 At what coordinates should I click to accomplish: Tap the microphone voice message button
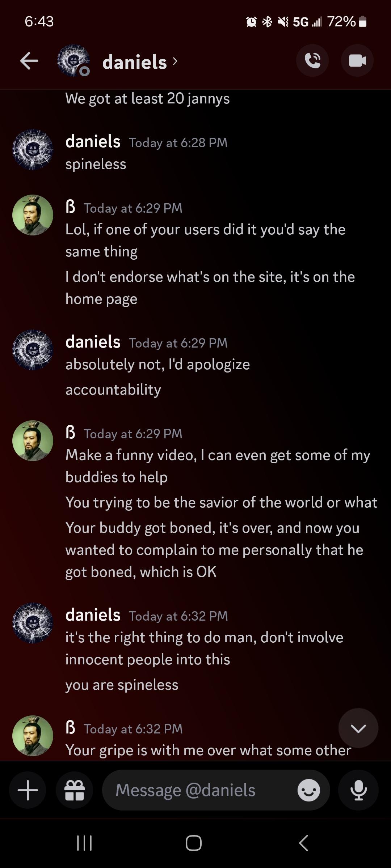tap(359, 790)
